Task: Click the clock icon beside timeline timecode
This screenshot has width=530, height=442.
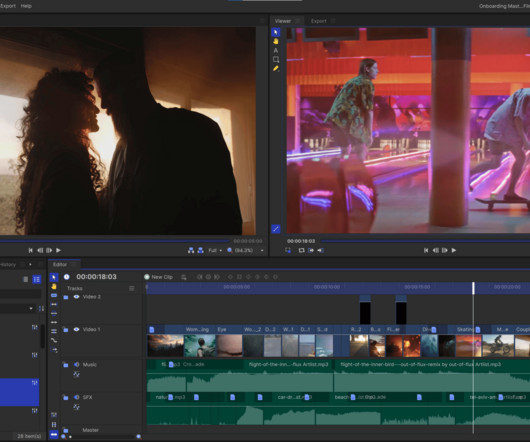Action: point(67,277)
